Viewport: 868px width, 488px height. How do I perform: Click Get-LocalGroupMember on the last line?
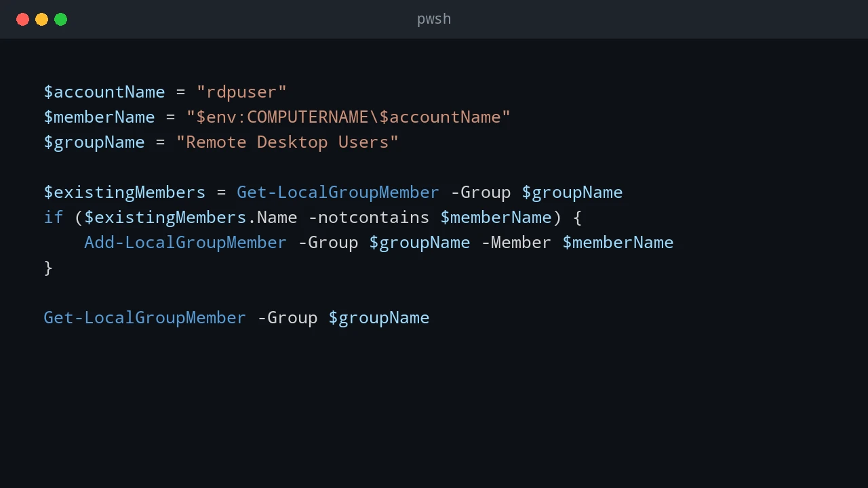pyautogui.click(x=145, y=317)
